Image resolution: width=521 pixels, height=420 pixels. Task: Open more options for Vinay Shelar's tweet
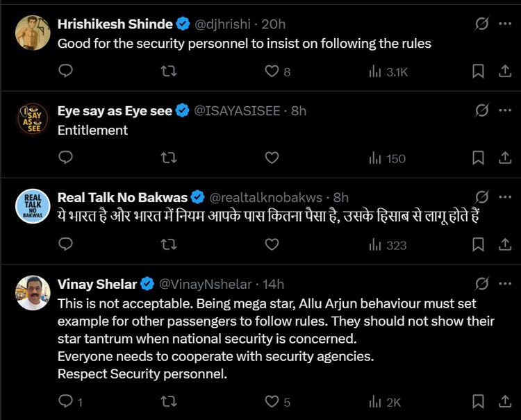click(505, 284)
